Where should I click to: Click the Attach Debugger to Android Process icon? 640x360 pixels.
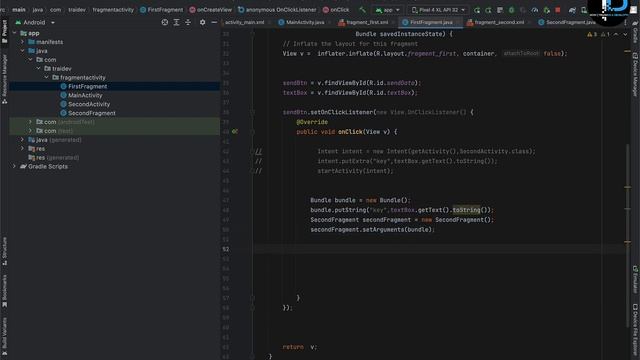pos(547,10)
